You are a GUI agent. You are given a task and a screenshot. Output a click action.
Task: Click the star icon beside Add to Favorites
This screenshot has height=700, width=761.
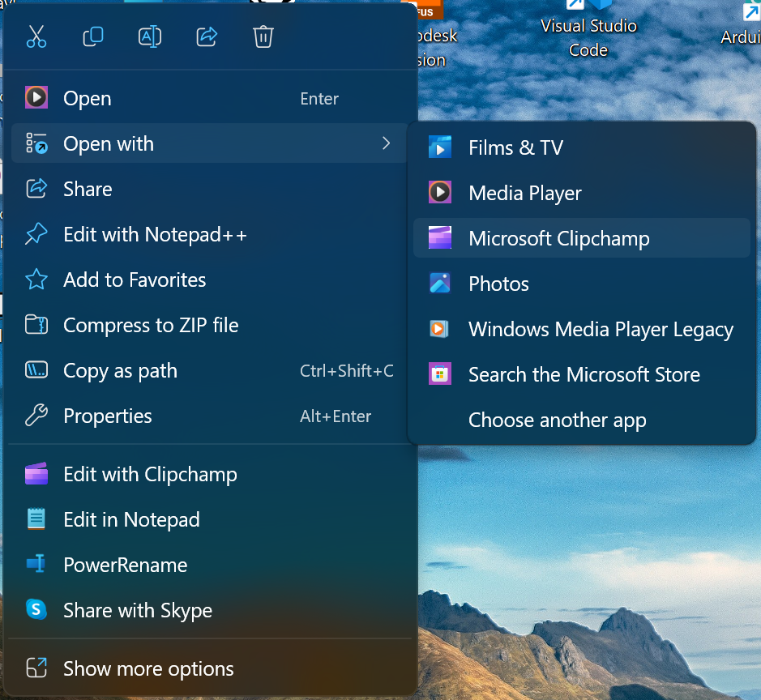tap(36, 280)
